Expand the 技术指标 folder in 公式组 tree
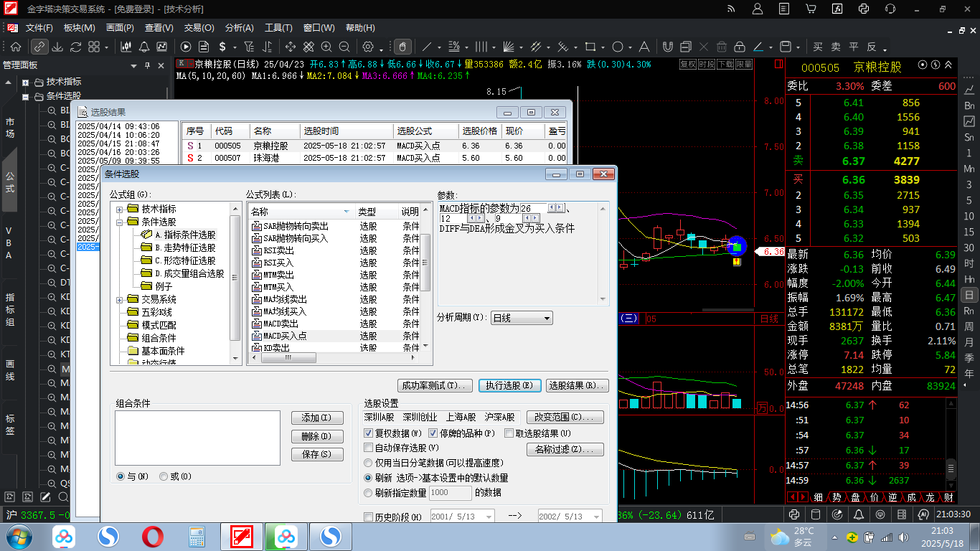980x551 pixels. (x=120, y=209)
